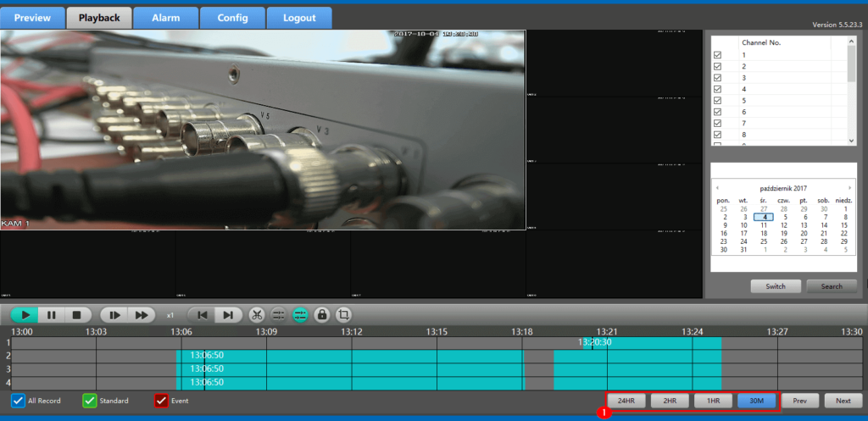Click the Search button
The image size is (868, 421).
[831, 286]
